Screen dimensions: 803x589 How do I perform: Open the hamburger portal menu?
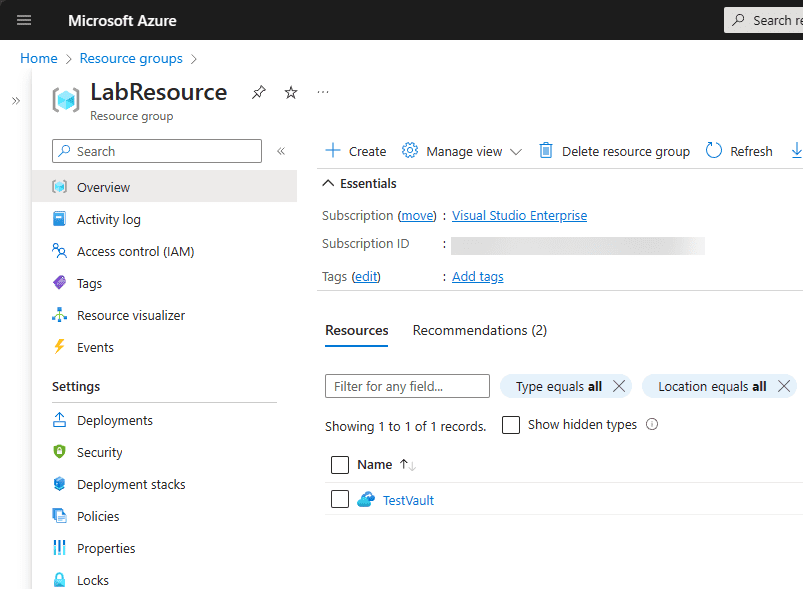coord(24,20)
